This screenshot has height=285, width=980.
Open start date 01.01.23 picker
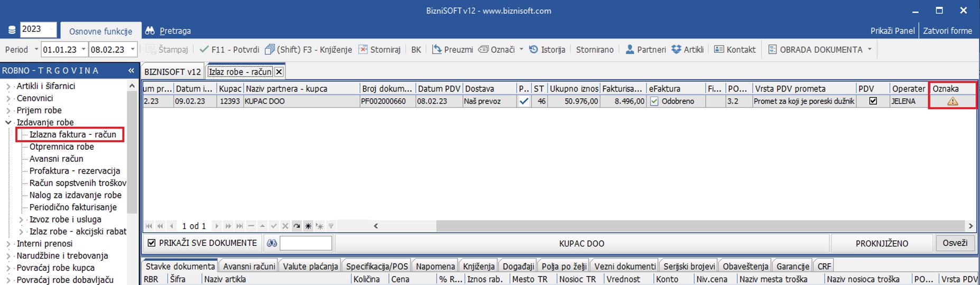[84, 49]
